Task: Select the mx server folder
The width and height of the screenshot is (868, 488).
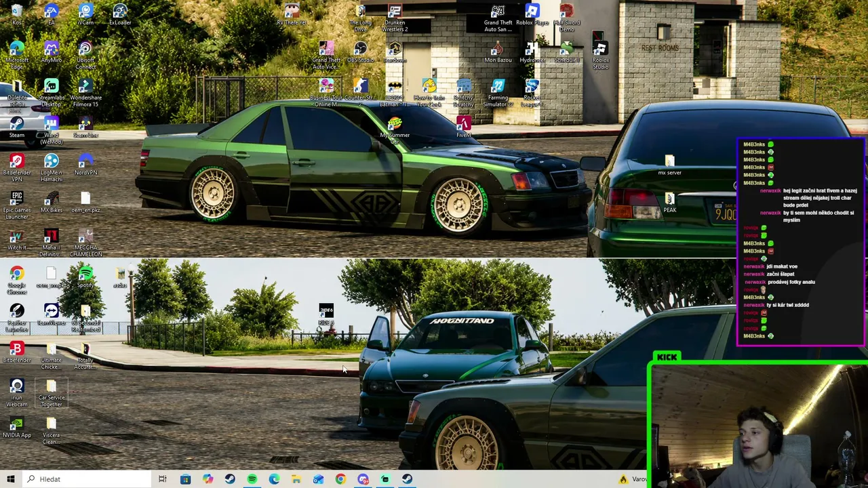Action: pyautogui.click(x=669, y=164)
